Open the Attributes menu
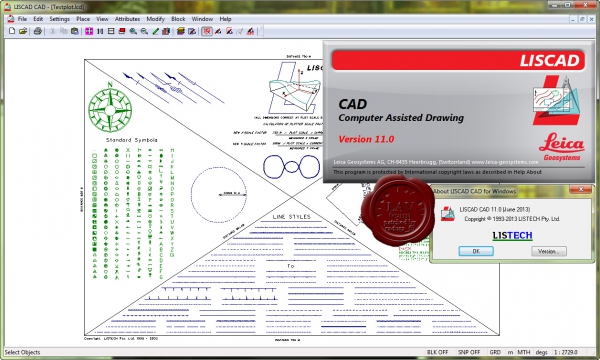Viewport: 600px width, 360px height. [127, 19]
